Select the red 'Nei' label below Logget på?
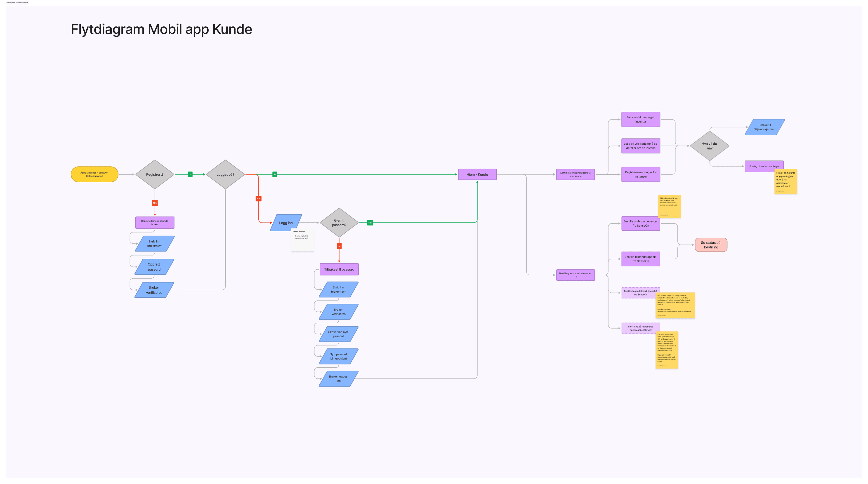Viewport: 868px width, 484px height. (x=258, y=199)
